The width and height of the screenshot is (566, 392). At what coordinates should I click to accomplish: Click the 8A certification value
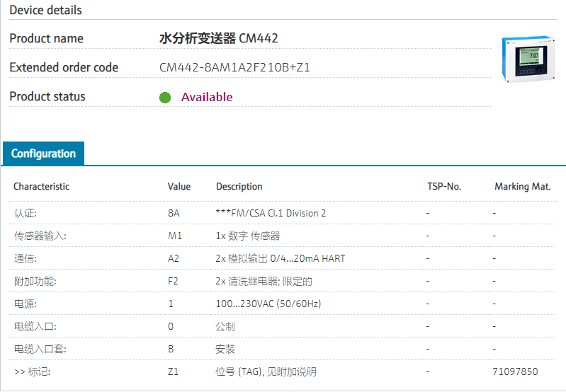pyautogui.click(x=174, y=213)
